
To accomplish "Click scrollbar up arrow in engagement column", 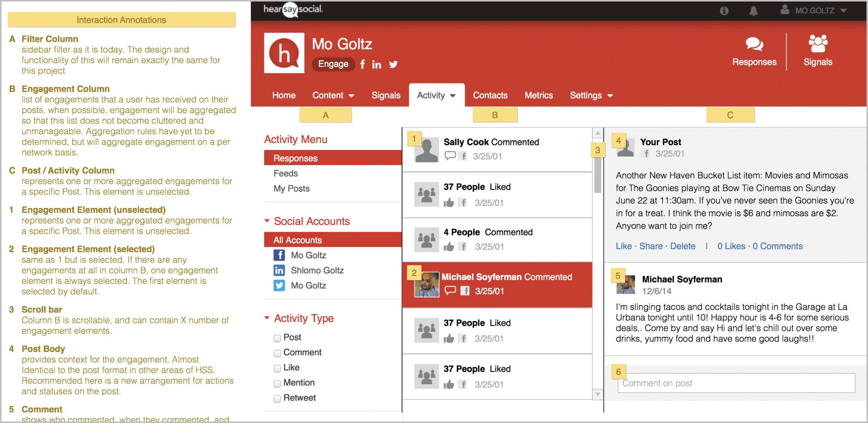I will [x=598, y=133].
